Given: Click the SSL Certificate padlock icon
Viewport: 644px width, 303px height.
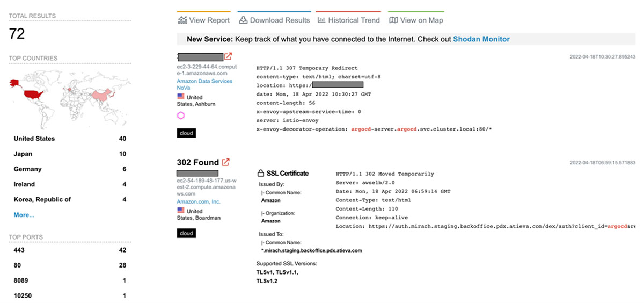Looking at the screenshot, I should point(261,174).
